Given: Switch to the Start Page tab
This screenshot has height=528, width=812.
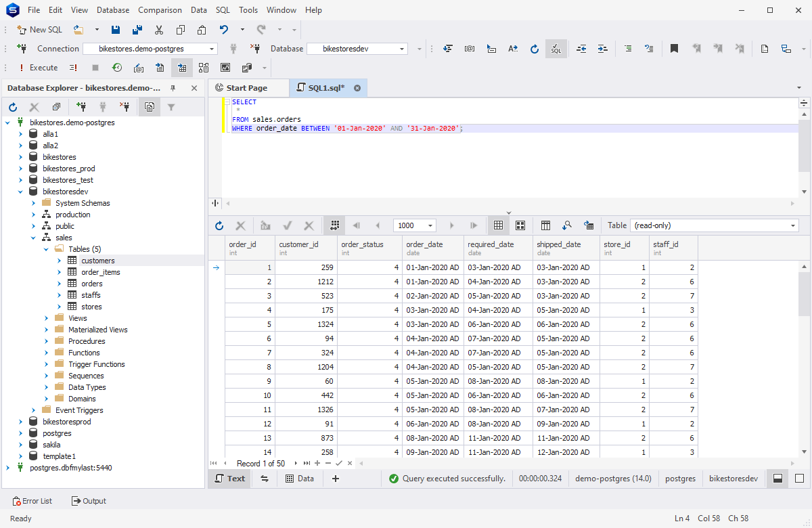Looking at the screenshot, I should coord(248,87).
